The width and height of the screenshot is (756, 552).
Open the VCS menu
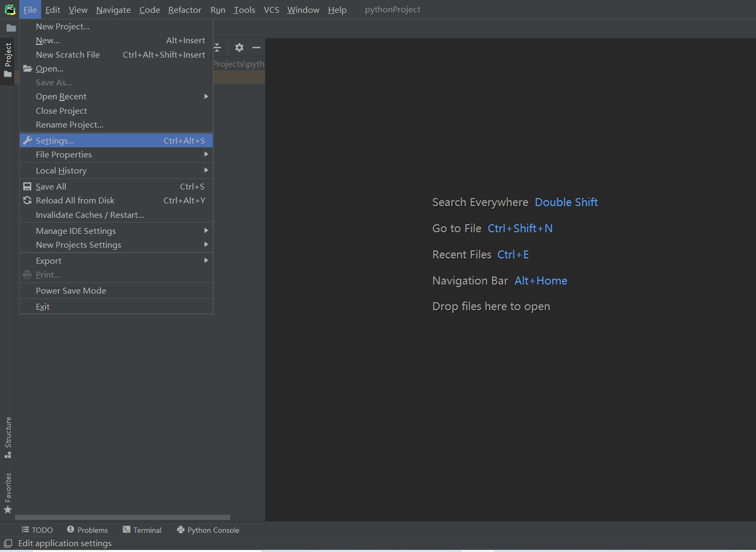click(271, 10)
